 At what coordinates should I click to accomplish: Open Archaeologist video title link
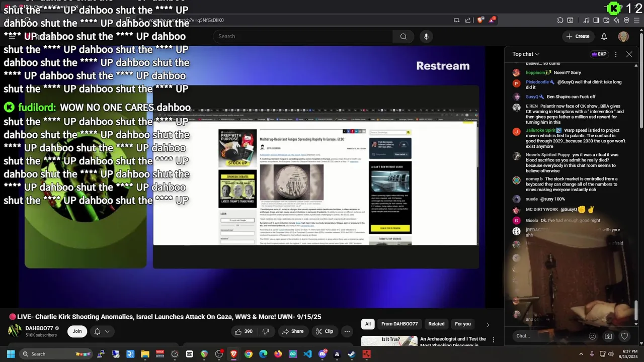coord(453,341)
